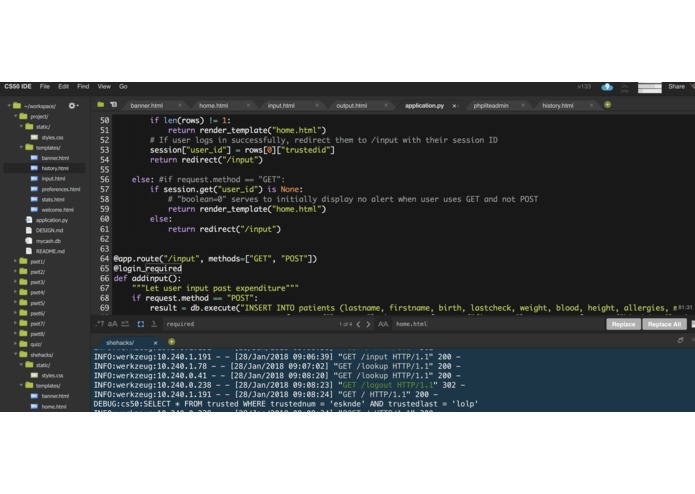Open the CS50 IDE menu
The height and width of the screenshot is (494, 695).
pyautogui.click(x=18, y=87)
